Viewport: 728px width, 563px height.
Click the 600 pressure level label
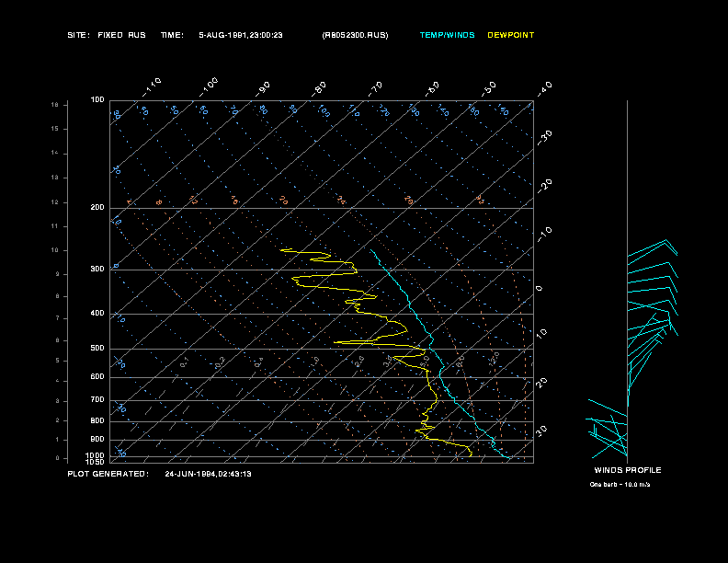[x=97, y=377]
